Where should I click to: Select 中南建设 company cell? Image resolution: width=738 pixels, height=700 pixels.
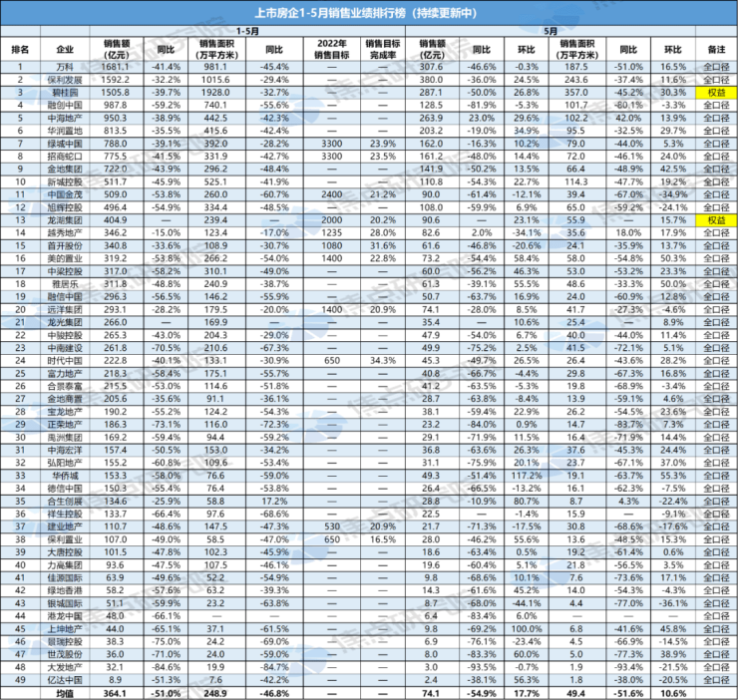point(65,348)
